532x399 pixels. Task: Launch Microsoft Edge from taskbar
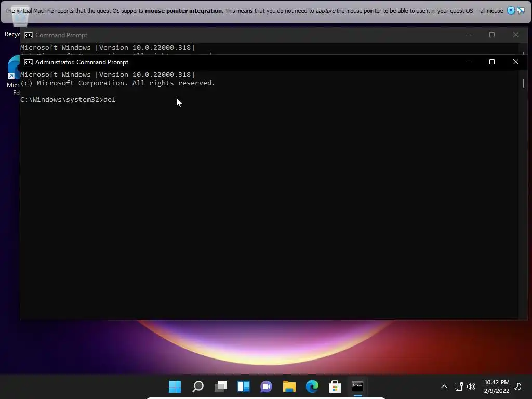point(312,386)
